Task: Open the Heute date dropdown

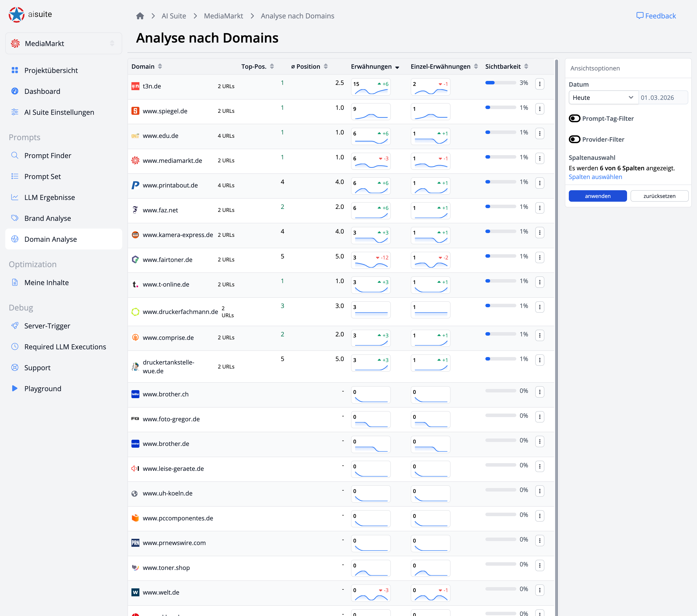Action: tap(603, 98)
